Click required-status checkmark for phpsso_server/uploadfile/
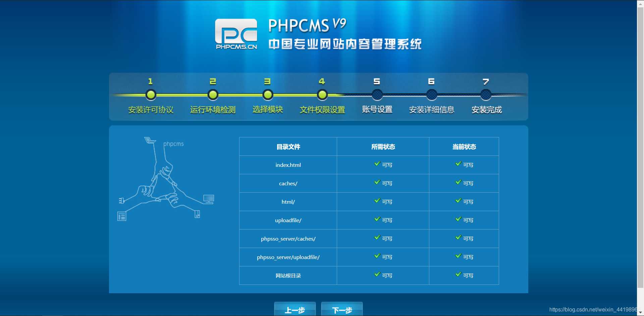 [x=377, y=256]
